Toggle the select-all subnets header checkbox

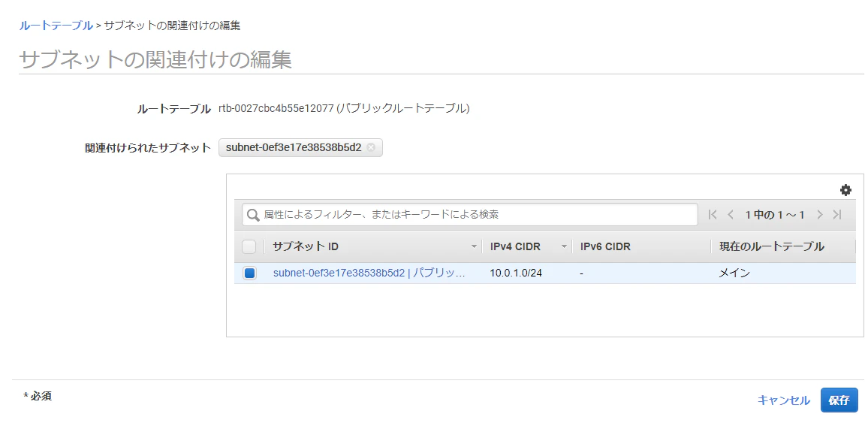pyautogui.click(x=249, y=246)
